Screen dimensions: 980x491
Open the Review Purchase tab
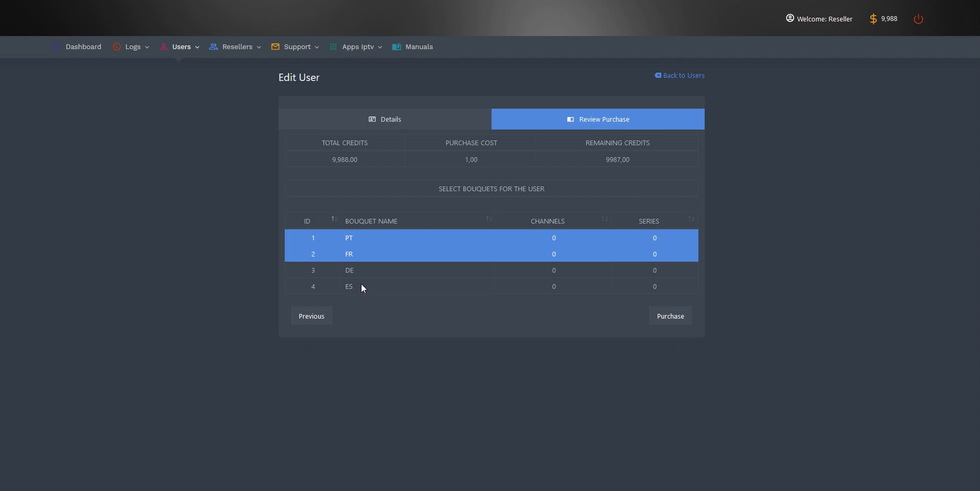[x=598, y=119]
